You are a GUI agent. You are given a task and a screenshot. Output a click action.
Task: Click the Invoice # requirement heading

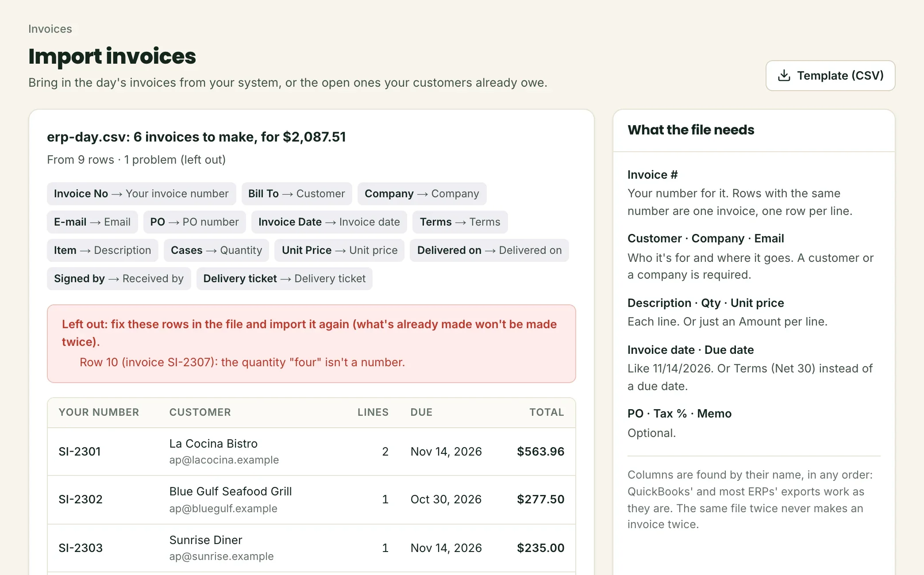(x=652, y=175)
